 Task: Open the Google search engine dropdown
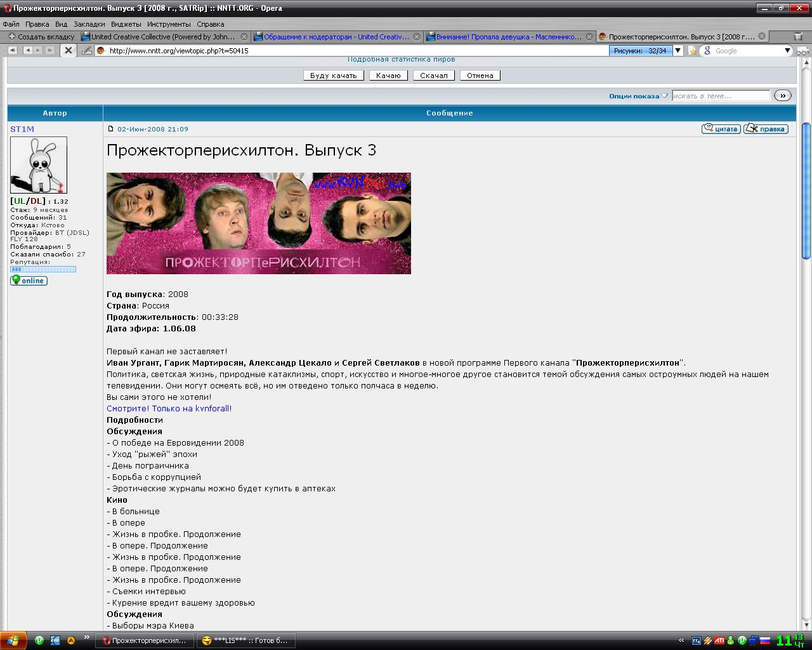(x=788, y=51)
